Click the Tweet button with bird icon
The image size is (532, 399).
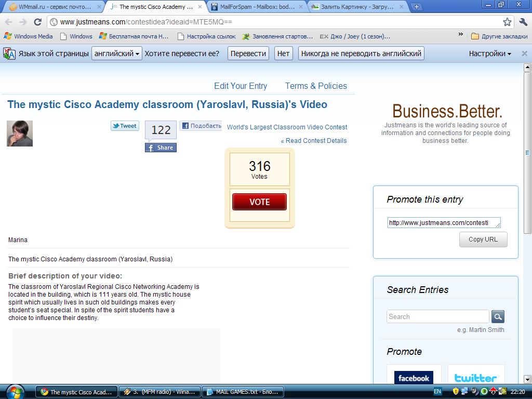click(x=125, y=126)
